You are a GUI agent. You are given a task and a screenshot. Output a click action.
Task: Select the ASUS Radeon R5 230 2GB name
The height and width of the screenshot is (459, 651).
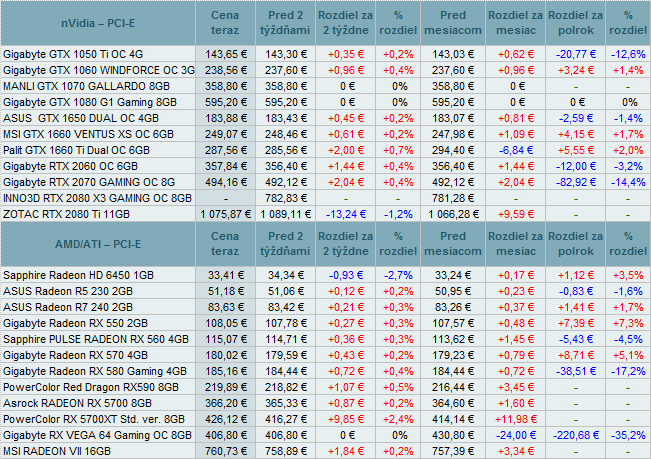pos(68,291)
